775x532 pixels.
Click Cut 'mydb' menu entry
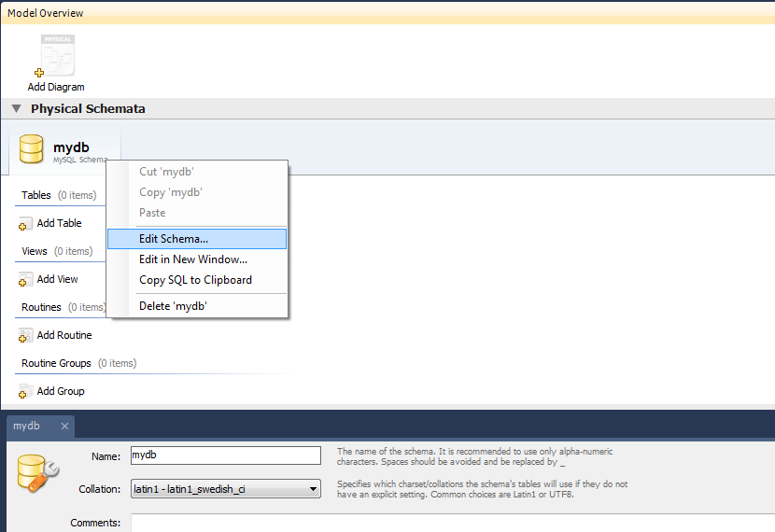[x=197, y=172]
